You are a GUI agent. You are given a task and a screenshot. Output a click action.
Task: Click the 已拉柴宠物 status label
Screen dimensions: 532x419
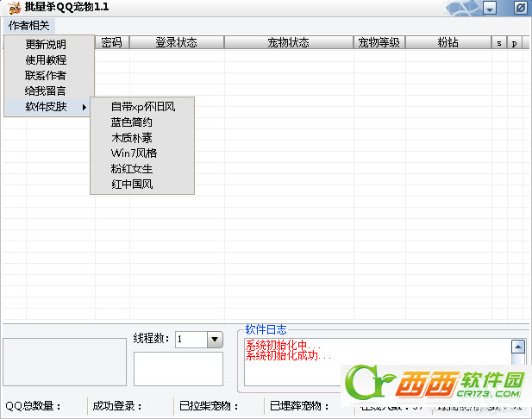209,406
